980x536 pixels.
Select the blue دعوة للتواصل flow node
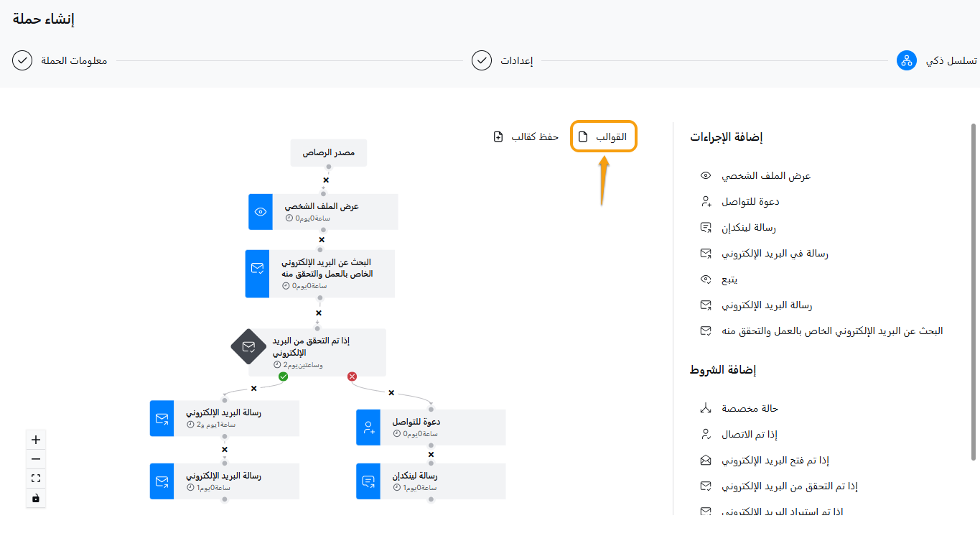[431, 428]
